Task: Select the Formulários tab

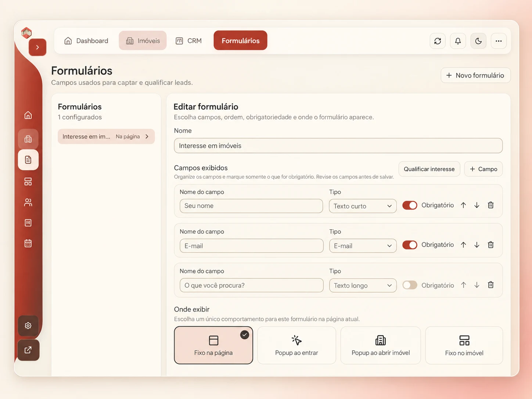Action: coord(240,40)
